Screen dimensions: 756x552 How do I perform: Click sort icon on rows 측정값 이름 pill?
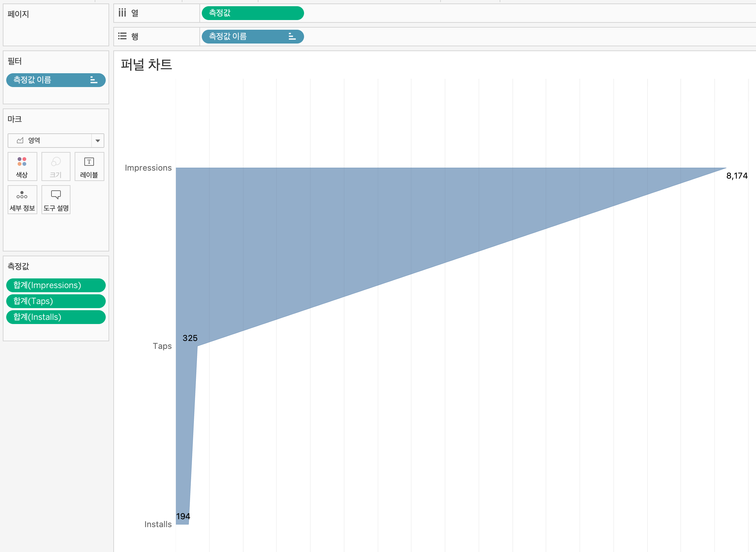(x=292, y=37)
